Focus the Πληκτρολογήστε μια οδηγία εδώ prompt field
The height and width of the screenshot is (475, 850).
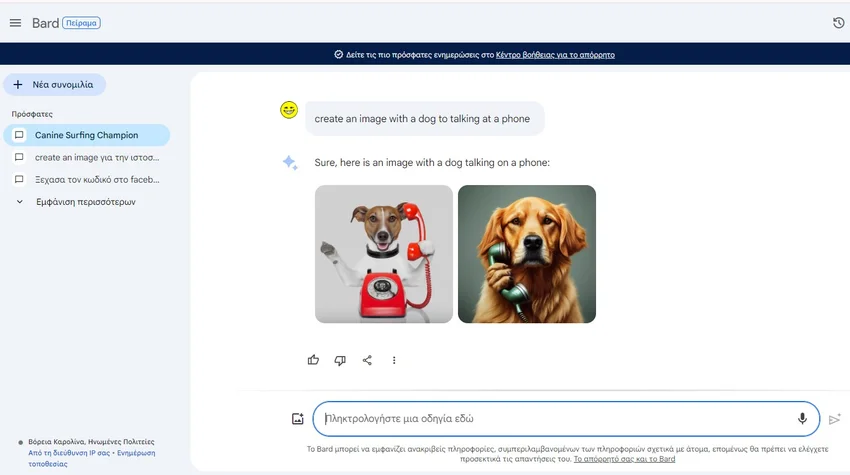pyautogui.click(x=555, y=419)
